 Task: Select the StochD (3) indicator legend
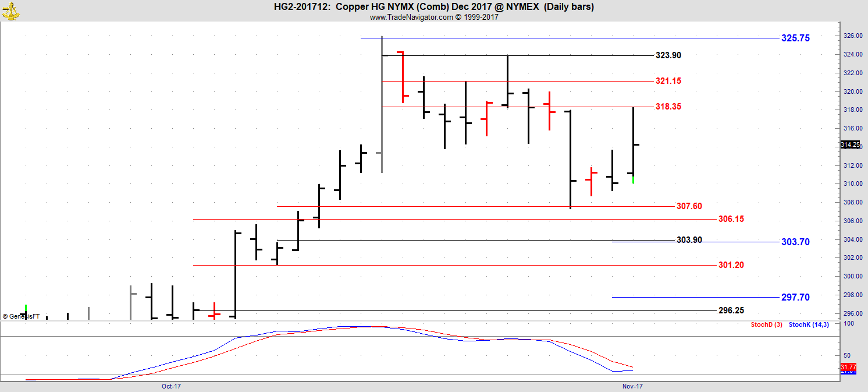[x=766, y=324]
